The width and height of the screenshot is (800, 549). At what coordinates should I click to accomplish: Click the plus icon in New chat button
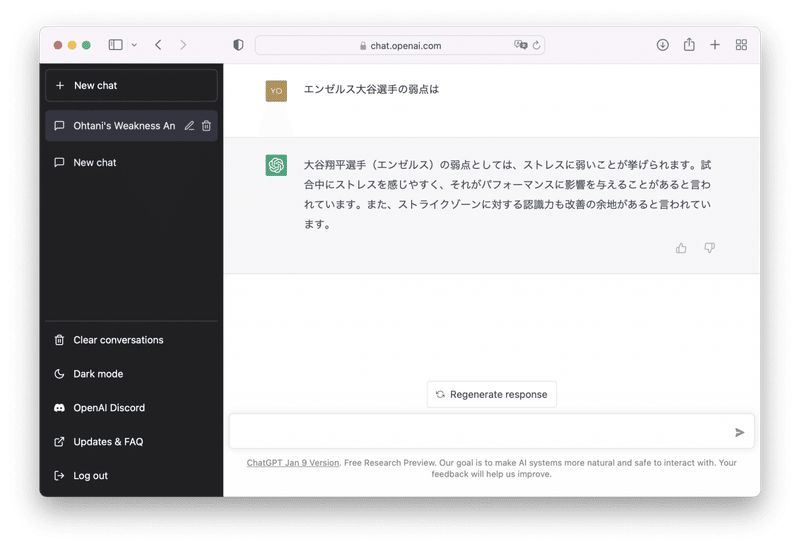tap(60, 86)
